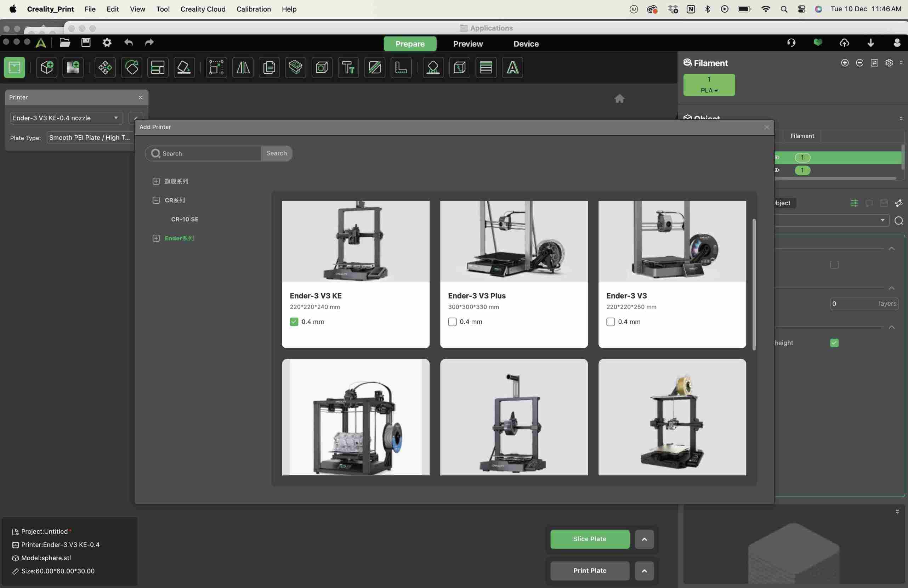Click the big letter A toolbar icon
This screenshot has height=588, width=908.
point(512,68)
